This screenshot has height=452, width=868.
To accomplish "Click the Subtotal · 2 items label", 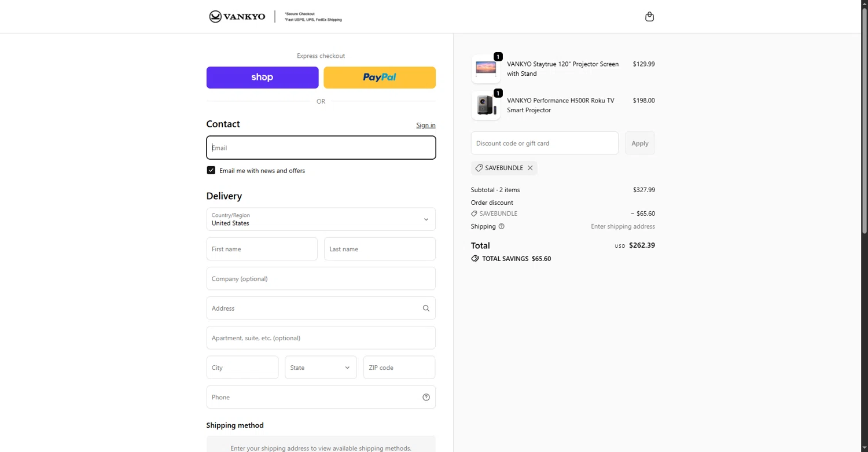I will pyautogui.click(x=495, y=190).
